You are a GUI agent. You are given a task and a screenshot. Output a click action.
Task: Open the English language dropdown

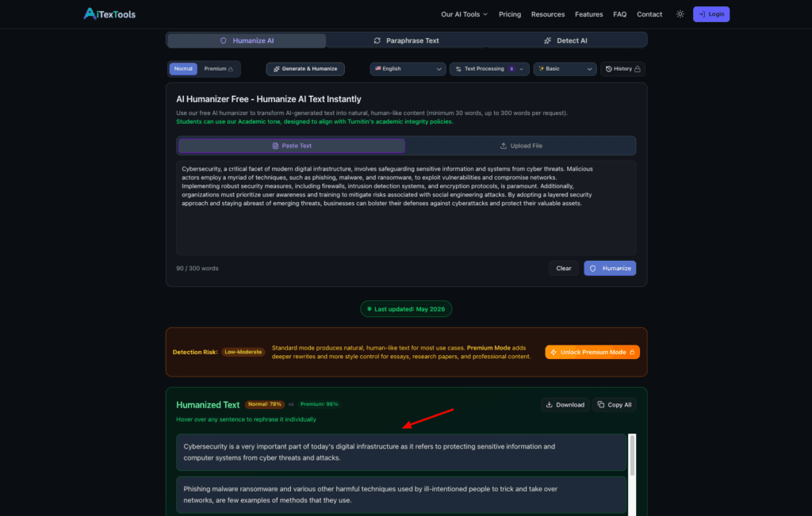click(x=408, y=69)
